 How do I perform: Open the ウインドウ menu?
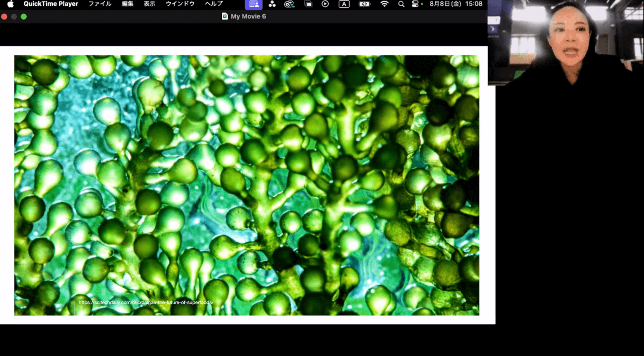click(x=180, y=4)
